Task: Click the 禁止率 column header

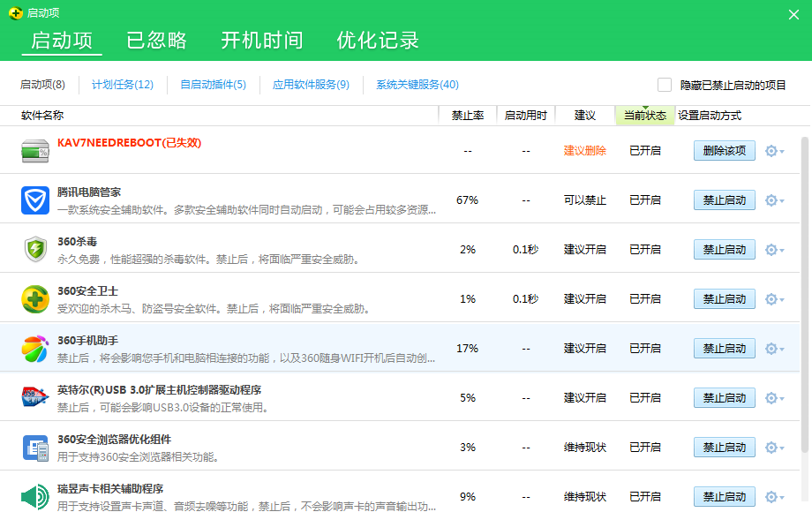Action: click(x=467, y=116)
